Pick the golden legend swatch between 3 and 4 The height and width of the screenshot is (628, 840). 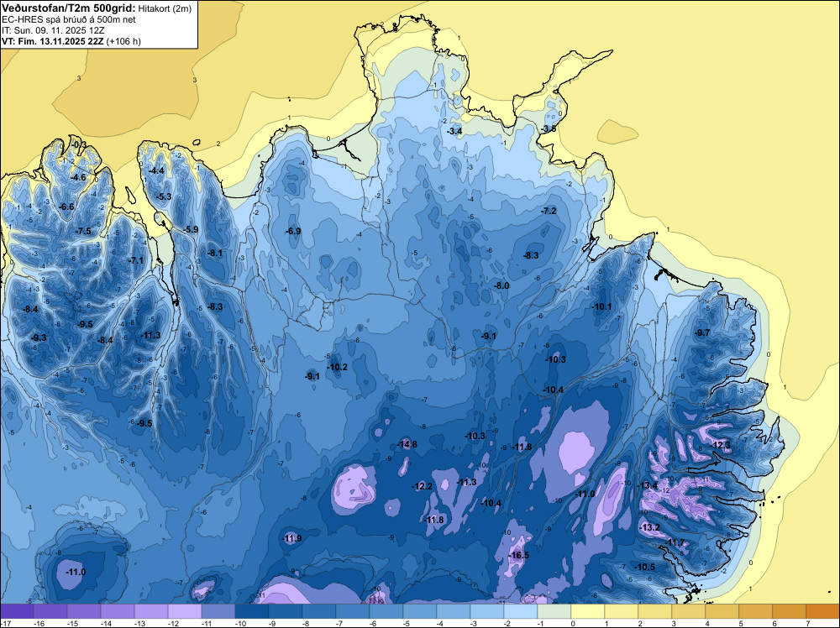coord(689,611)
